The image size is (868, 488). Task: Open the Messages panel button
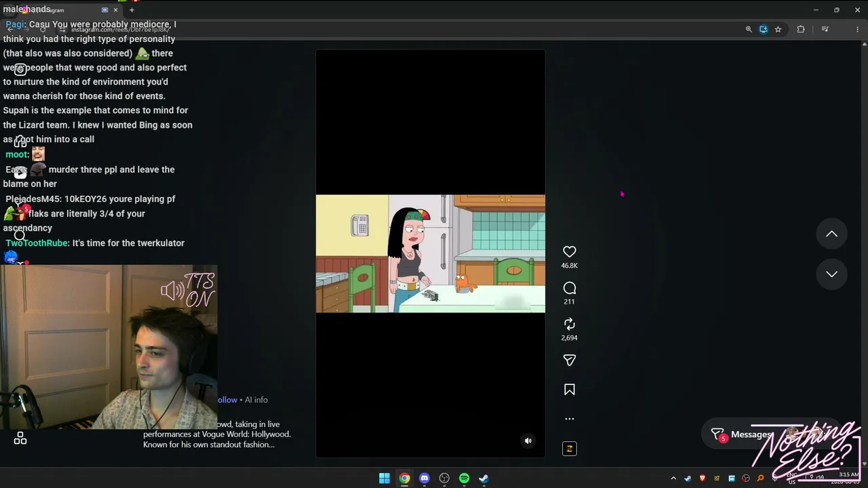click(x=770, y=434)
